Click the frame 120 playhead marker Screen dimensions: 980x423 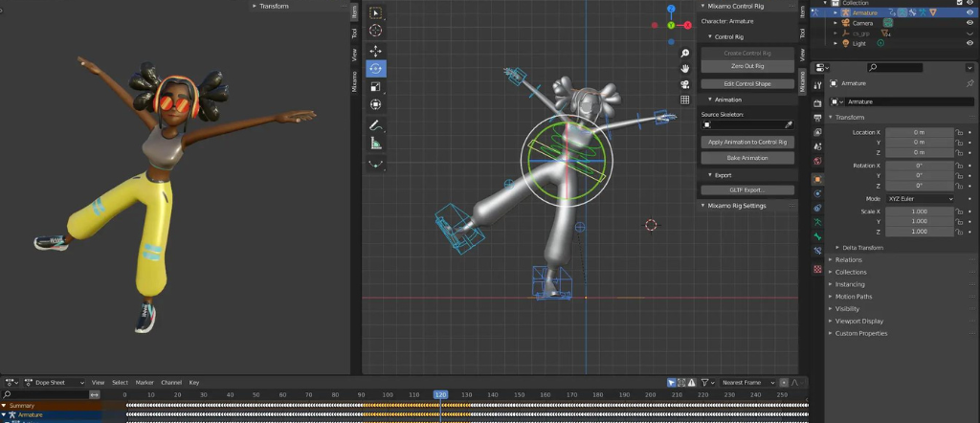point(440,395)
